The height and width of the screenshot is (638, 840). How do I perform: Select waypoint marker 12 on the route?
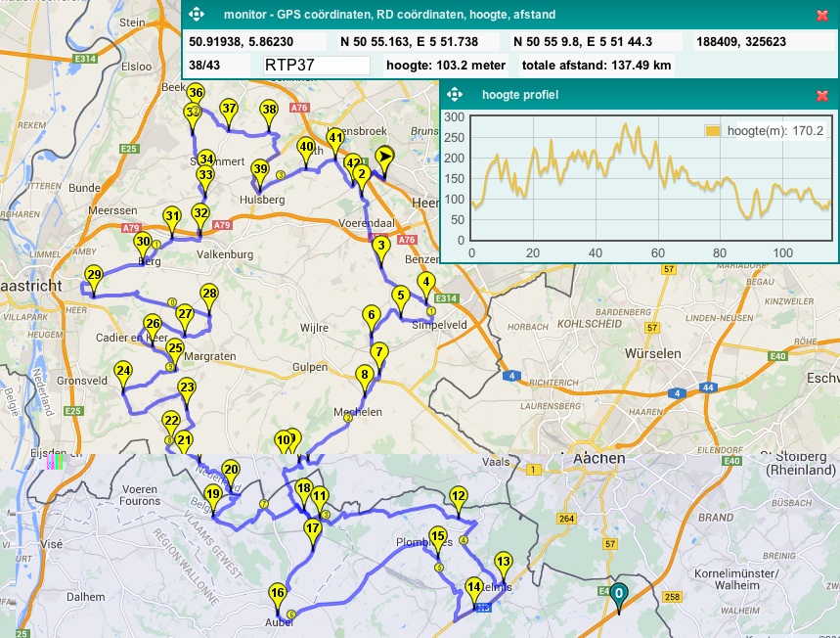458,498
